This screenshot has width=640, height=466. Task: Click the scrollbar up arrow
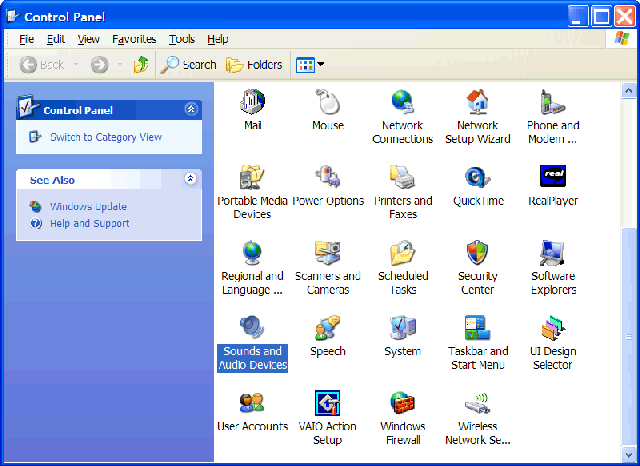click(629, 90)
